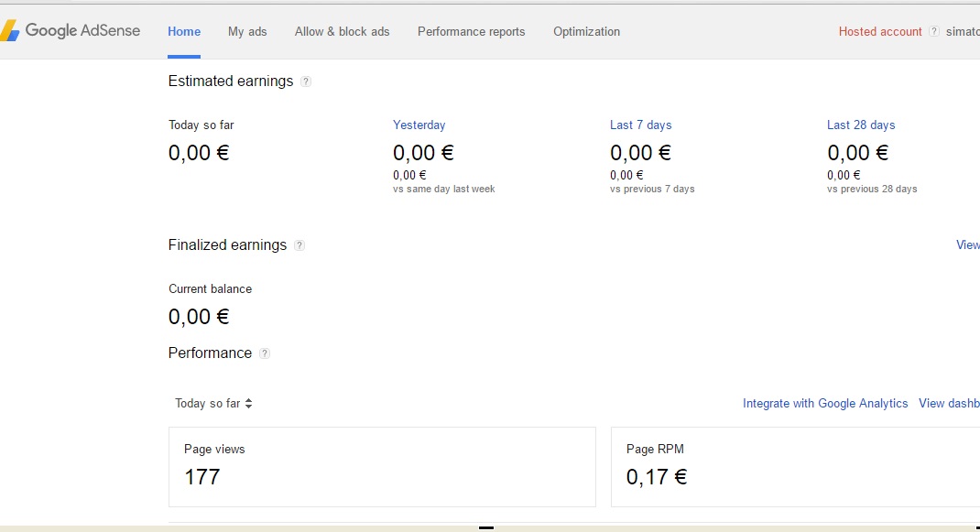Click the Google AdSense logo
This screenshot has width=980, height=532.
tap(71, 31)
